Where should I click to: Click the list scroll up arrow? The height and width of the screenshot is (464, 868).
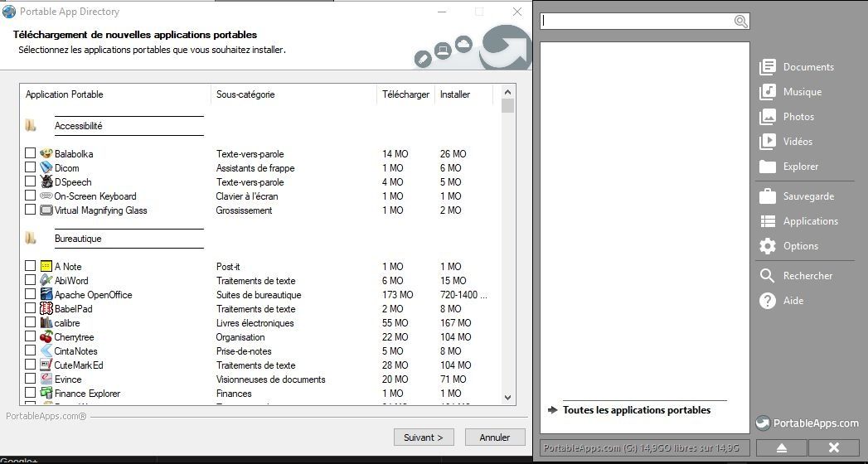point(507,92)
